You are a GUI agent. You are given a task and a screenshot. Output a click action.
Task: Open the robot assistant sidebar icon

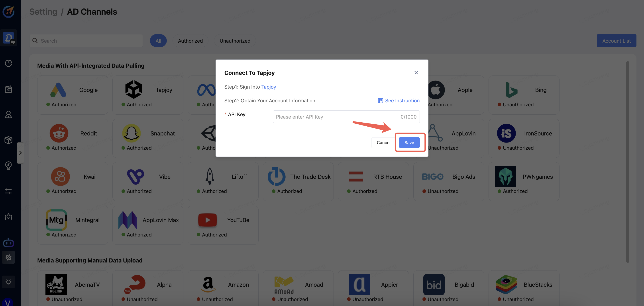coord(8,242)
